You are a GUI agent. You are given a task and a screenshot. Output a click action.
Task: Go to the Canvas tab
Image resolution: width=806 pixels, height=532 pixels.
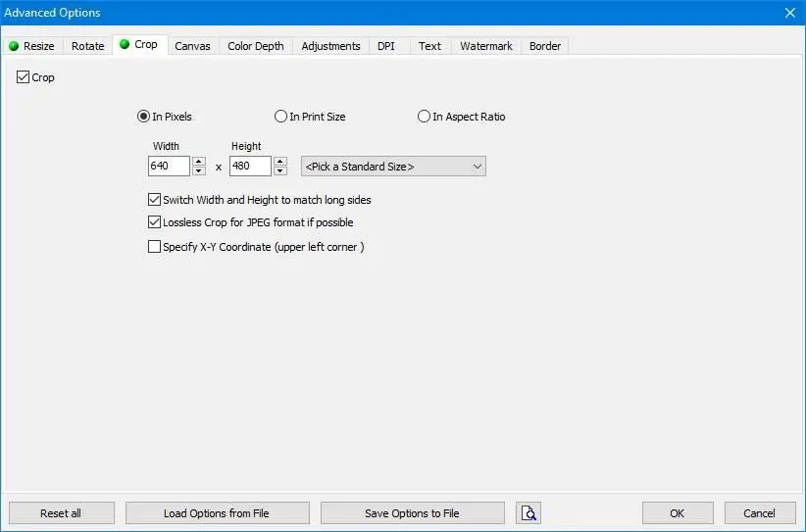193,46
